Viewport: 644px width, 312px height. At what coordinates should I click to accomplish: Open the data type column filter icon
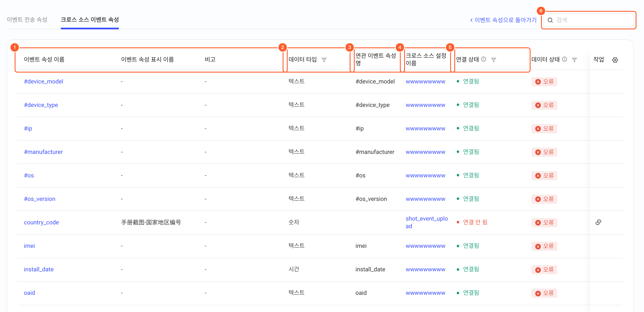(324, 60)
